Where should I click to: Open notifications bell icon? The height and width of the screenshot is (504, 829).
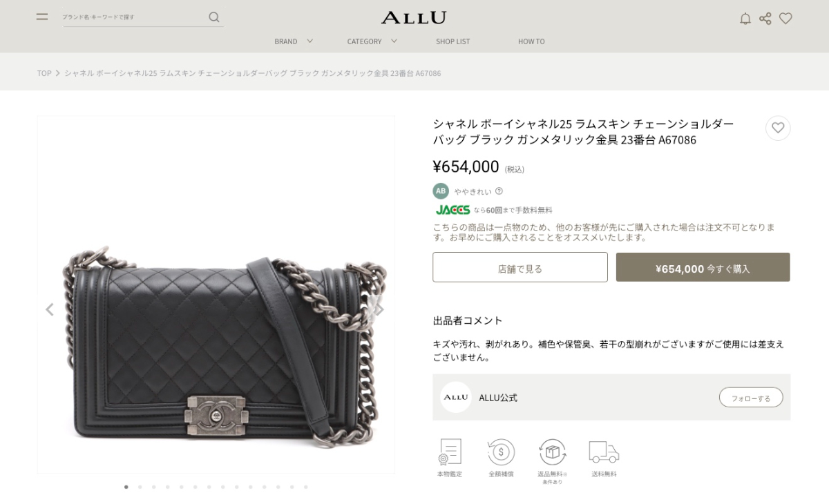point(745,19)
